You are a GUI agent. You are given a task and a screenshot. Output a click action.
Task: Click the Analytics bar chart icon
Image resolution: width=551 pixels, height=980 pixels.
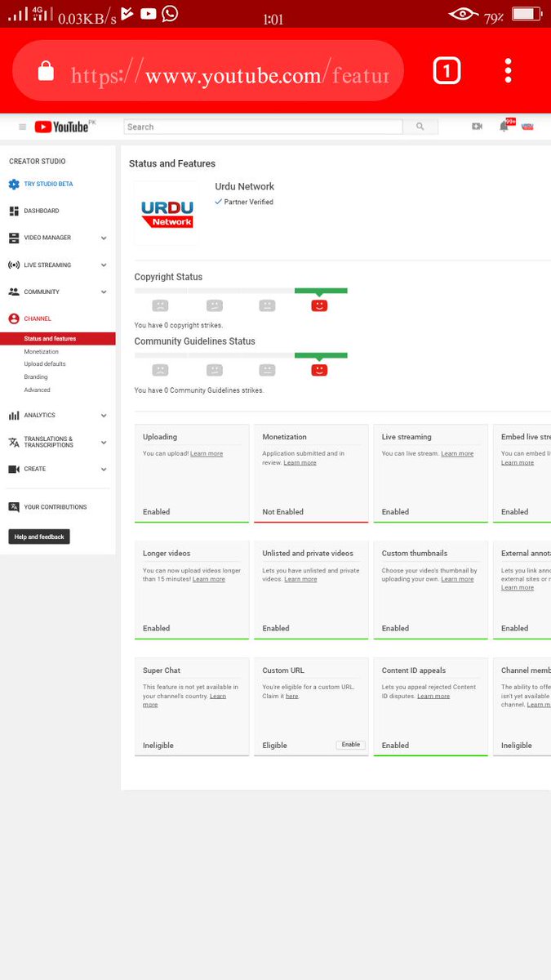click(x=14, y=416)
